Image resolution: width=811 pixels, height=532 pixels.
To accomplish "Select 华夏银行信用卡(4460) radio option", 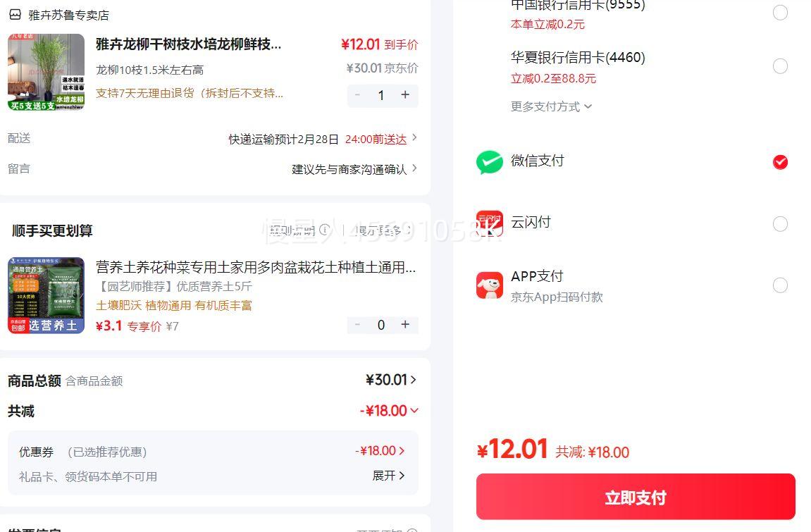I will pyautogui.click(x=780, y=66).
